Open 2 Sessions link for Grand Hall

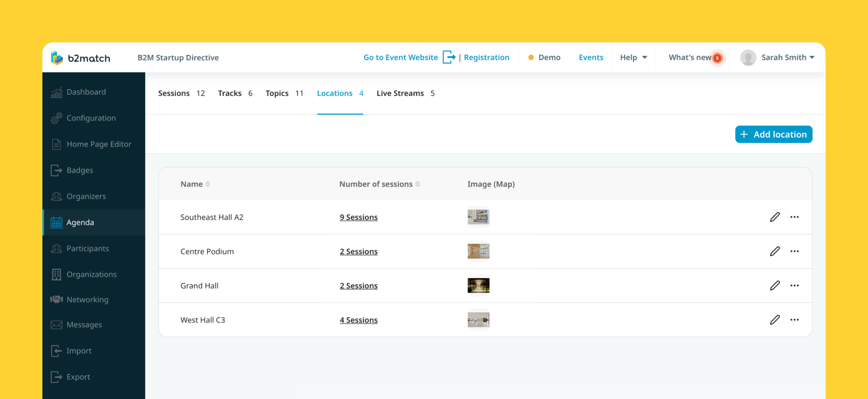tap(359, 286)
